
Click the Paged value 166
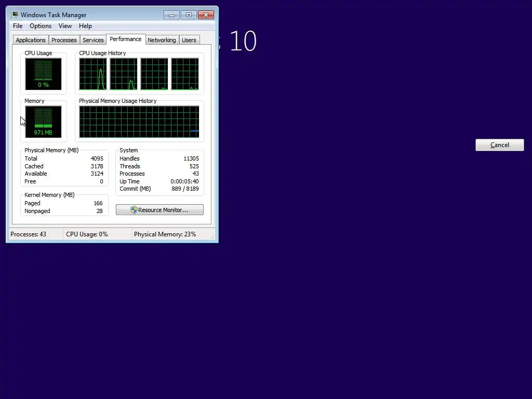coord(98,203)
